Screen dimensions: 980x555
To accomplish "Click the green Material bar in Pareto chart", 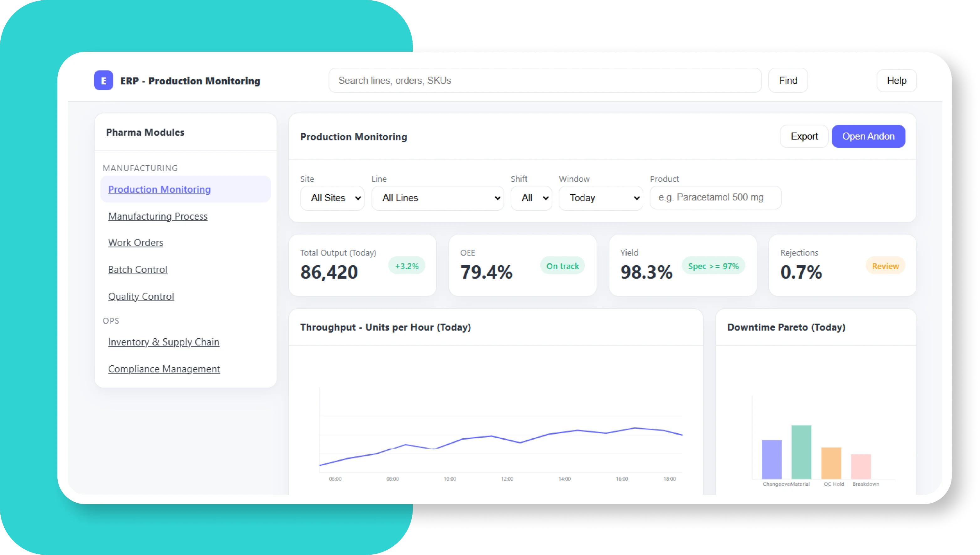I will (801, 452).
